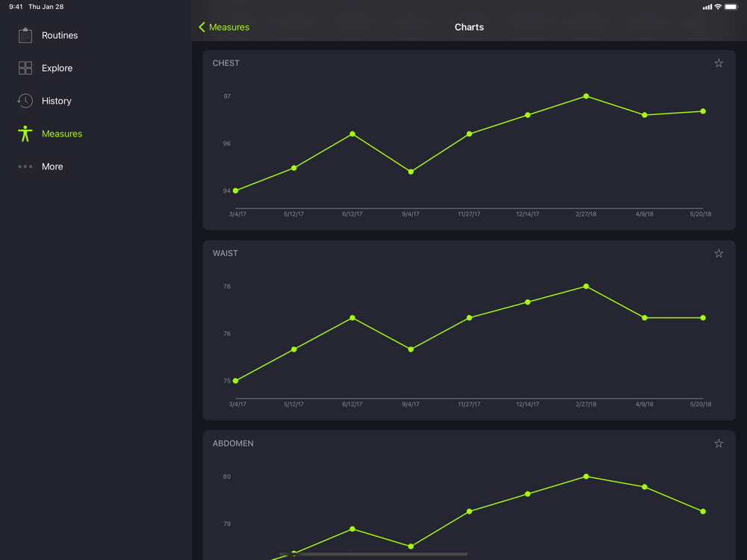The image size is (747, 560).
Task: Select Chest data point at 6/12/17
Action: (x=352, y=134)
